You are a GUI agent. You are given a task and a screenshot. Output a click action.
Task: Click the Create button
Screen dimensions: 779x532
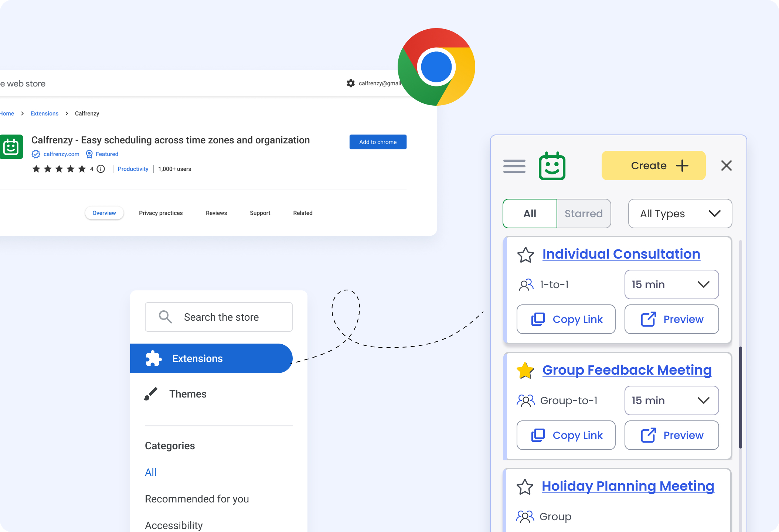coord(653,166)
